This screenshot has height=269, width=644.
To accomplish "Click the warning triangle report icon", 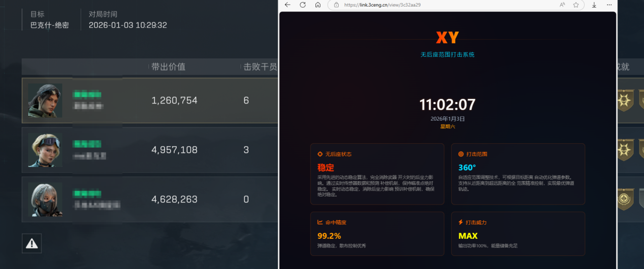I will click(x=32, y=243).
